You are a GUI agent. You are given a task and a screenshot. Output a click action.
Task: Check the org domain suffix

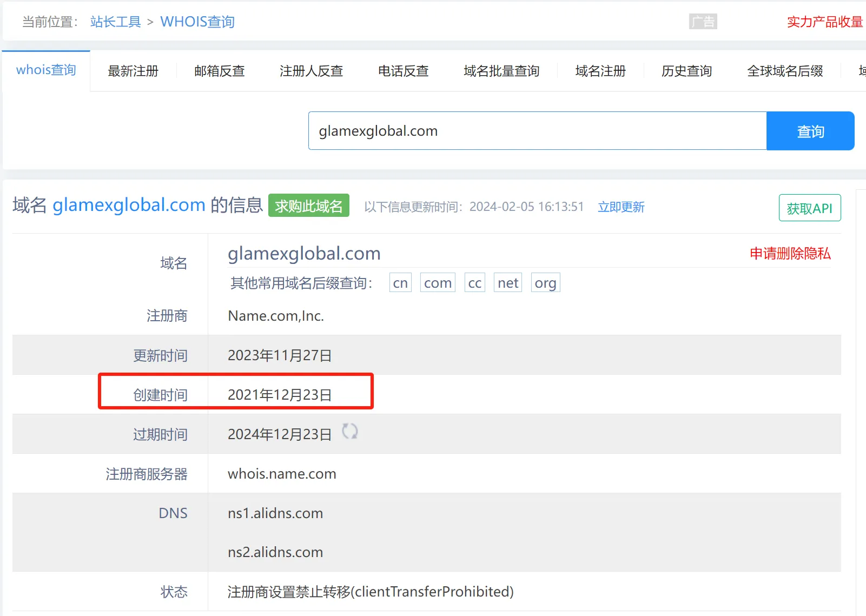click(x=545, y=283)
